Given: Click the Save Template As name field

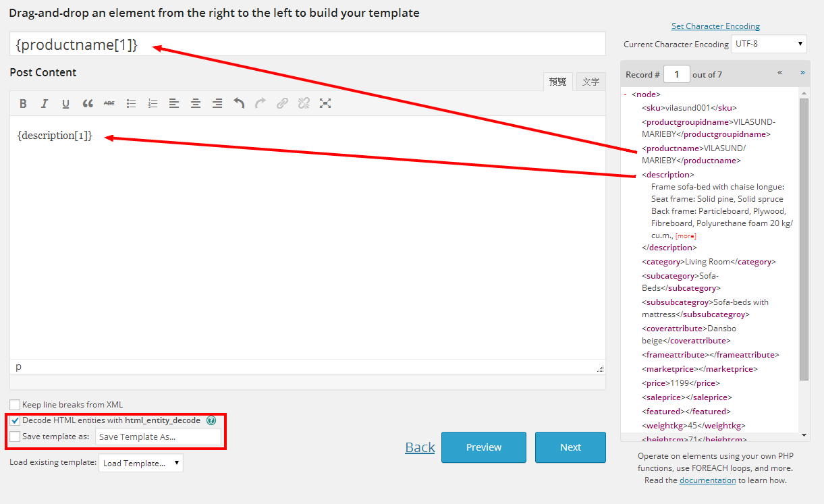Looking at the screenshot, I should click(158, 437).
